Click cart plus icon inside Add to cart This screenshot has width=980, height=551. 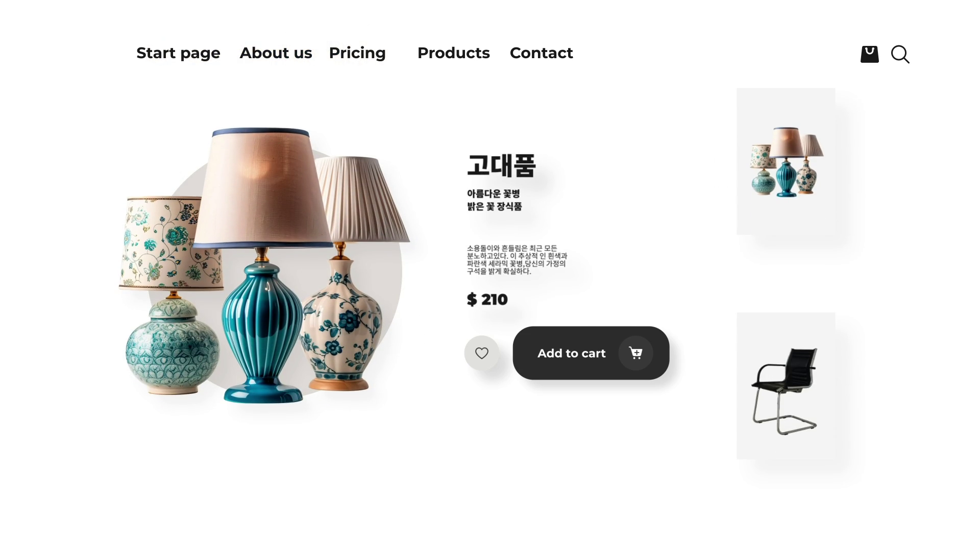pyautogui.click(x=635, y=353)
